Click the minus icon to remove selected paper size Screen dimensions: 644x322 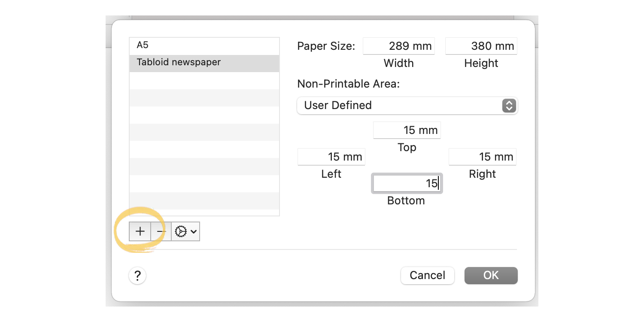click(x=161, y=231)
